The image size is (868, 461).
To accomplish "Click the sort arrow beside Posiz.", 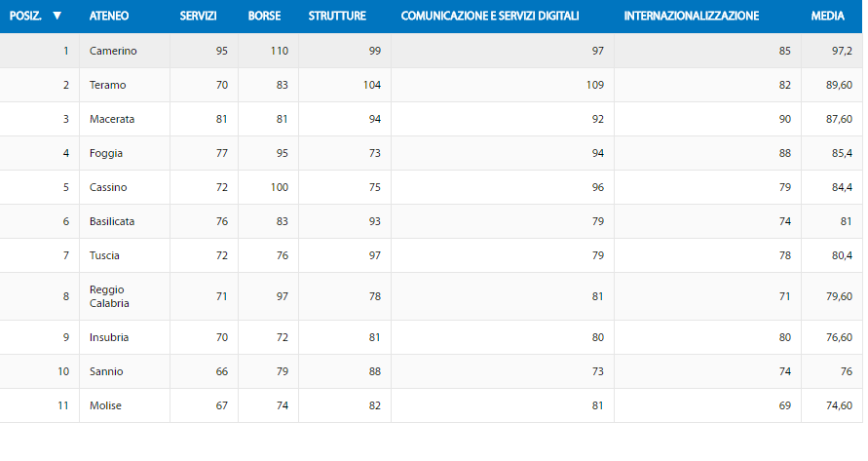I will pyautogui.click(x=57, y=16).
